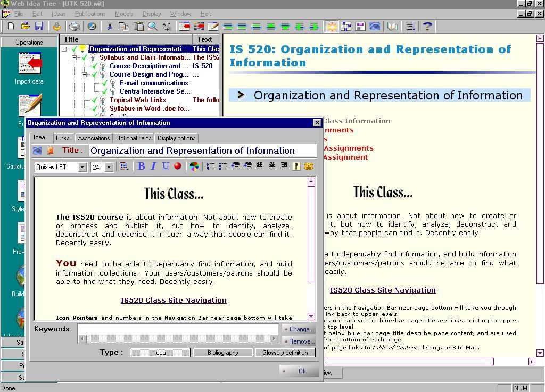
Task: Create a new document with the toolbar icon
Action: tap(11, 26)
